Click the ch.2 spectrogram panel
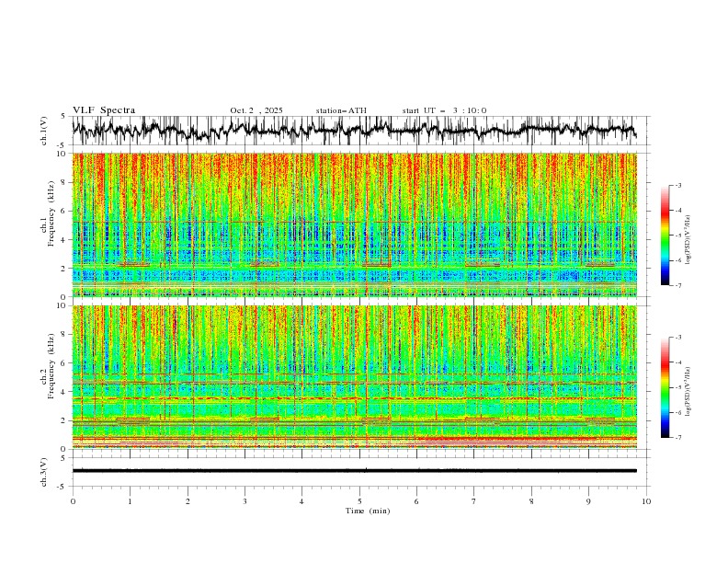Screen dimensions: 728x563 point(354,377)
